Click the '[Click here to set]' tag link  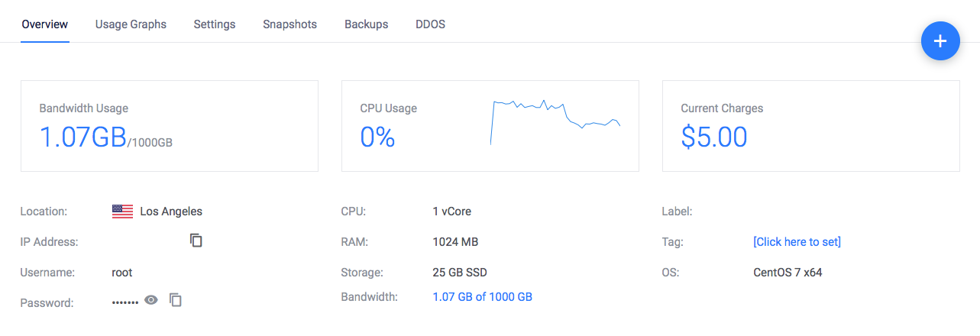coord(797,242)
